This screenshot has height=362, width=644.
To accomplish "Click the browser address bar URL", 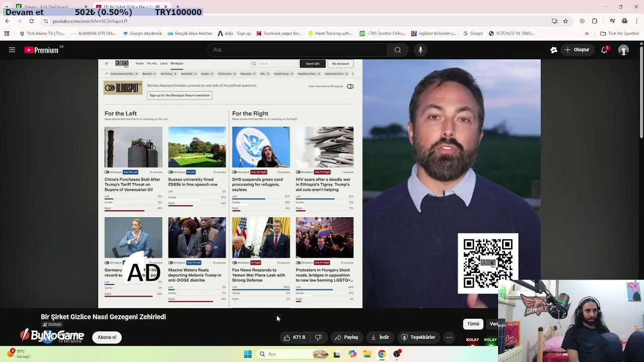I will 90,21.
